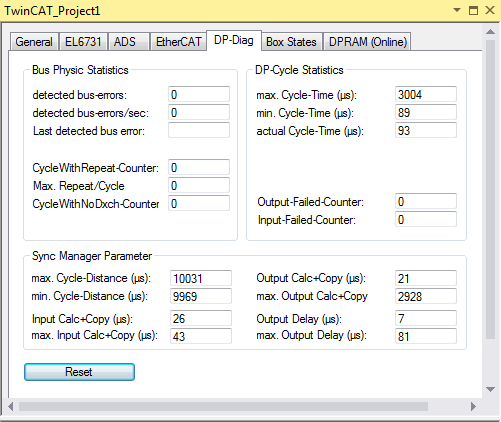Select the Input Calc+Copy field showing 26

pos(201,318)
